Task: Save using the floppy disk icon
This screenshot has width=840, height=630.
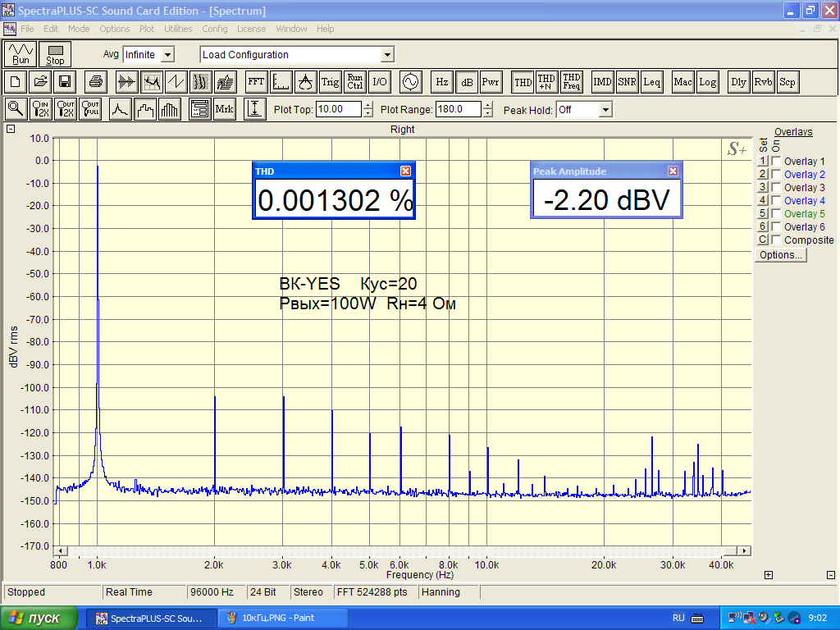Action: pyautogui.click(x=65, y=82)
